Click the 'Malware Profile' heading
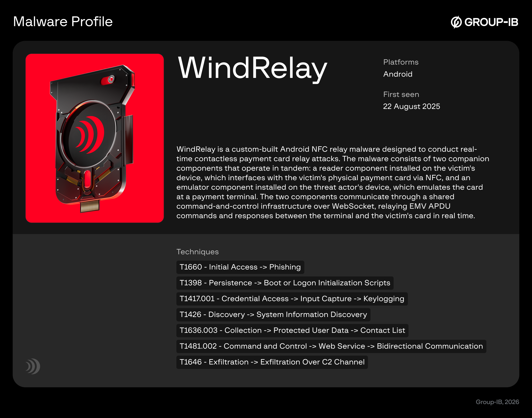The height and width of the screenshot is (418, 532). click(x=63, y=22)
